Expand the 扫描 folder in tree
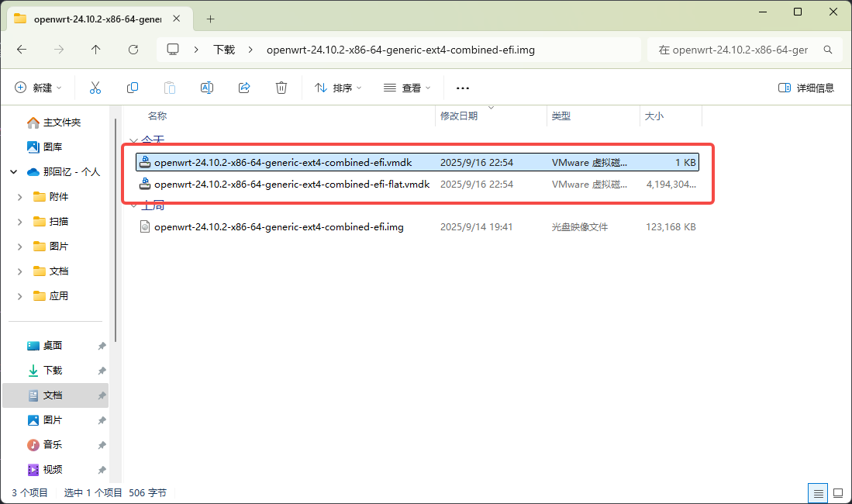The height and width of the screenshot is (504, 852). pyautogui.click(x=19, y=222)
